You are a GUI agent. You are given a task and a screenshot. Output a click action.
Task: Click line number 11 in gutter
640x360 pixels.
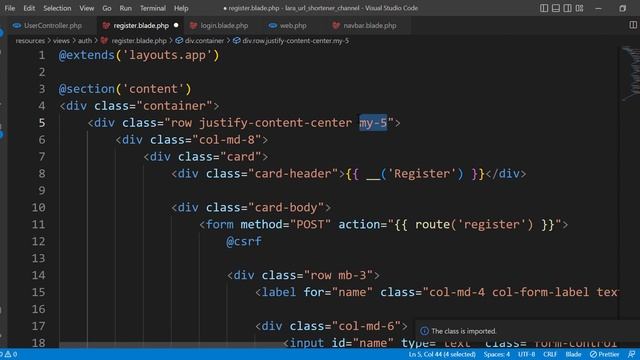pos(38,224)
